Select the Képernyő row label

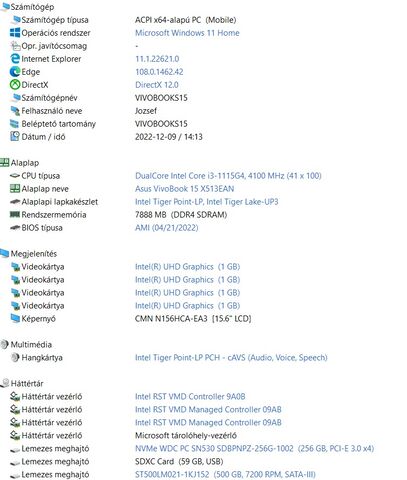point(38,318)
